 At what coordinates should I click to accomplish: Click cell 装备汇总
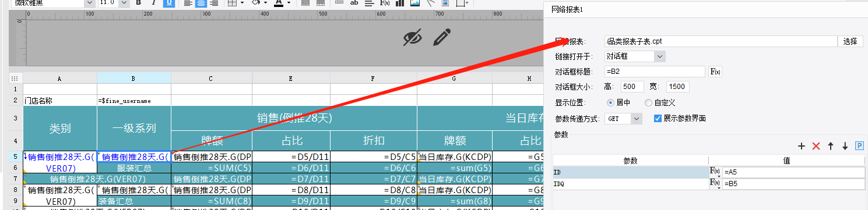click(x=133, y=201)
